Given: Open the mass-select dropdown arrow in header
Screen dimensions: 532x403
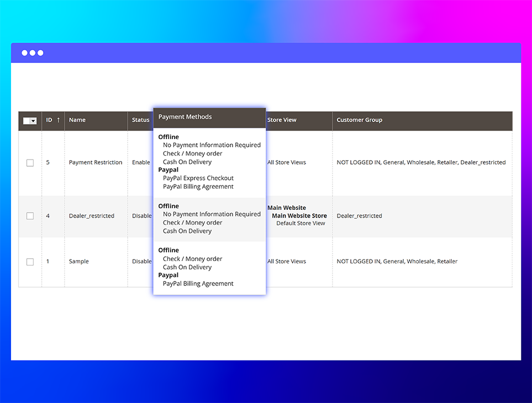Looking at the screenshot, I should tap(33, 121).
